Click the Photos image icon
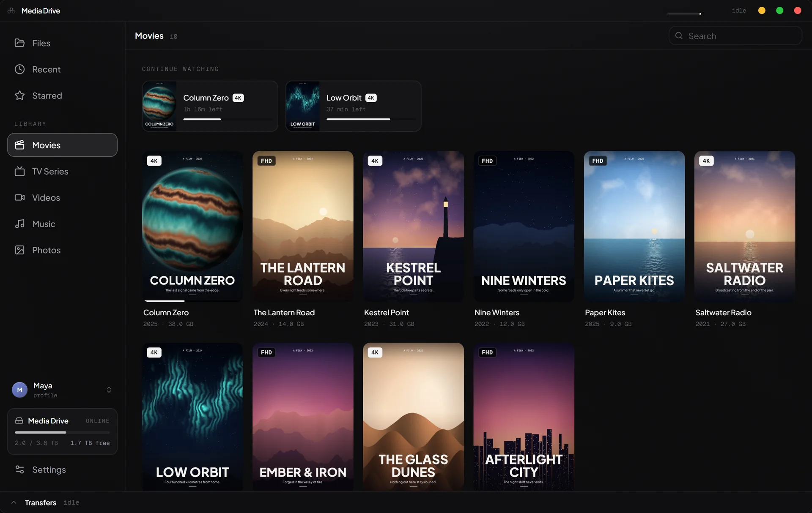The height and width of the screenshot is (513, 812). (x=19, y=250)
